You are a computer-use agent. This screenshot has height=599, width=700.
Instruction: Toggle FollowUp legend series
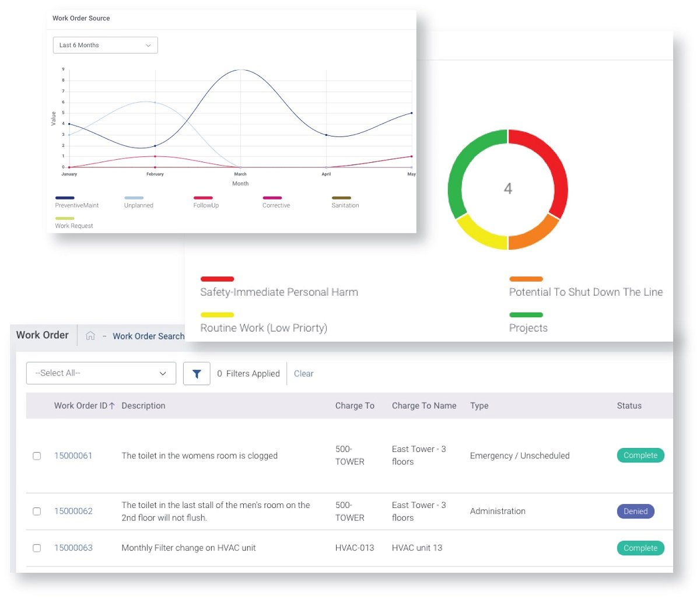click(206, 202)
